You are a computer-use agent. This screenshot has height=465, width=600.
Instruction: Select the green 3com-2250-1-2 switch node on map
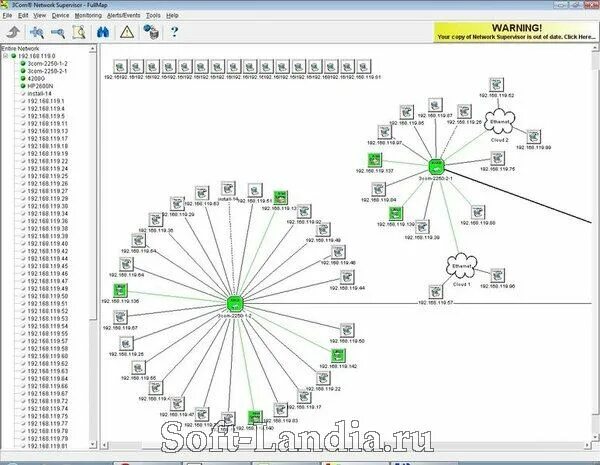(x=235, y=303)
